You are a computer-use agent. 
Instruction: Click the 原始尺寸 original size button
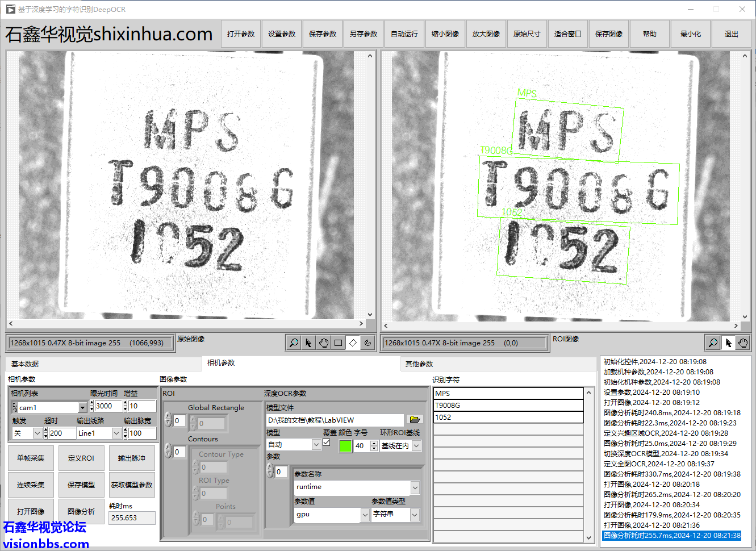pos(527,34)
